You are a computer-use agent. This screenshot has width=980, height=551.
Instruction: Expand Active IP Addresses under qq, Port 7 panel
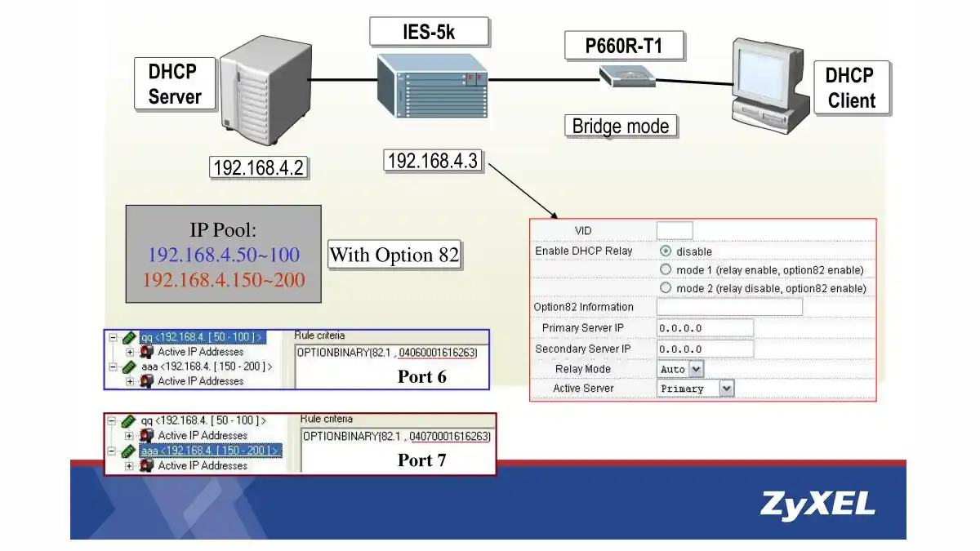tap(129, 436)
